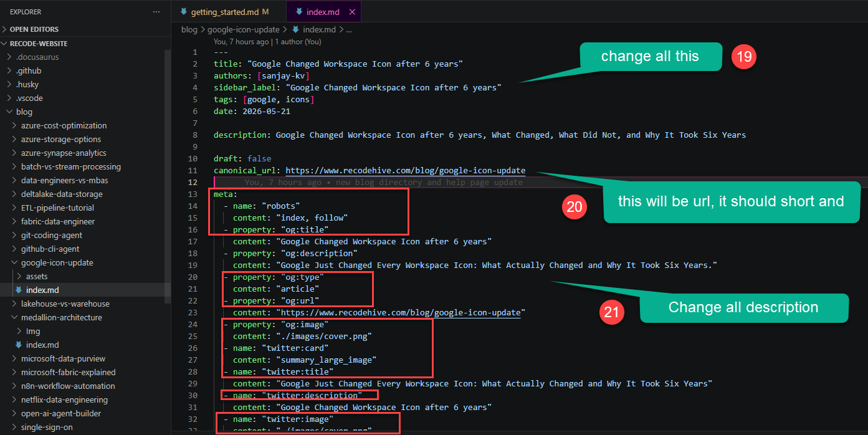Place cursor on the title line
The height and width of the screenshot is (435, 868).
338,64
